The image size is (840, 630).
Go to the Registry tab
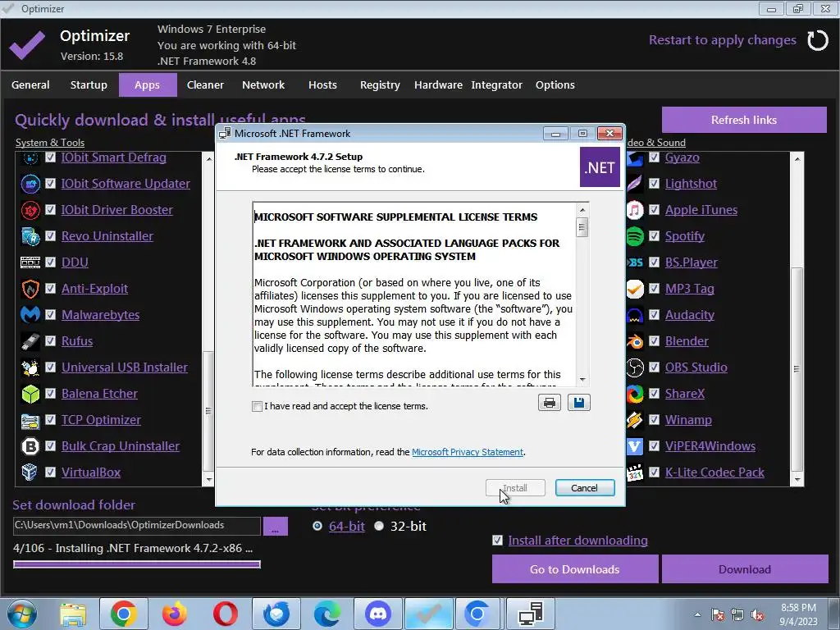pyautogui.click(x=380, y=84)
